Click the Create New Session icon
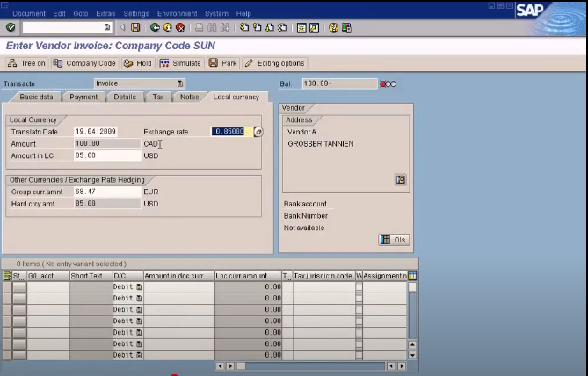Viewport: 588px width, 376px height. (x=301, y=27)
